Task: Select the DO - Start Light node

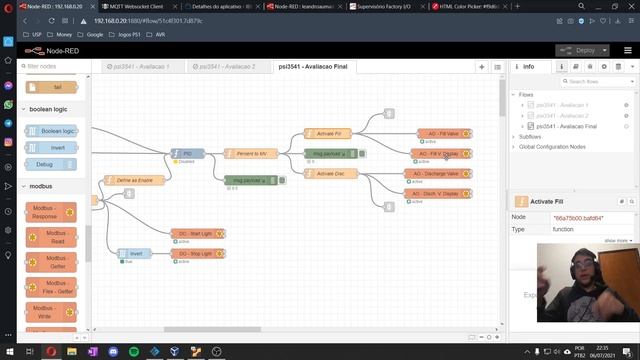Action: (x=198, y=233)
